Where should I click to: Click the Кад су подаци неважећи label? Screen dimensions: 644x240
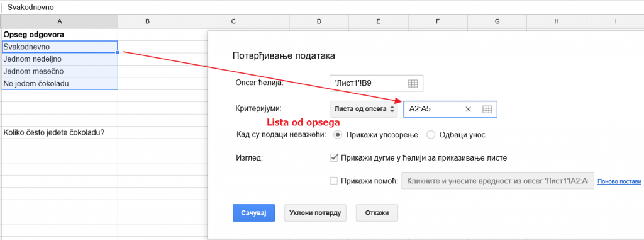pyautogui.click(x=281, y=135)
